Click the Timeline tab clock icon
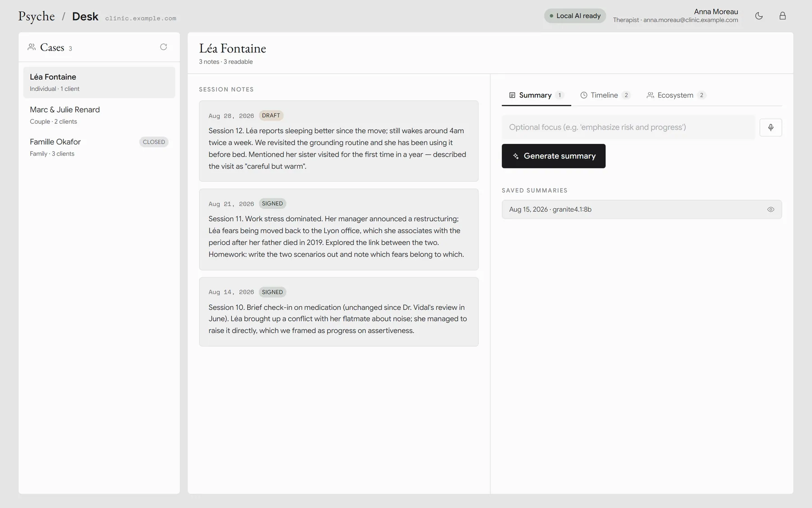The width and height of the screenshot is (812, 508). point(584,95)
